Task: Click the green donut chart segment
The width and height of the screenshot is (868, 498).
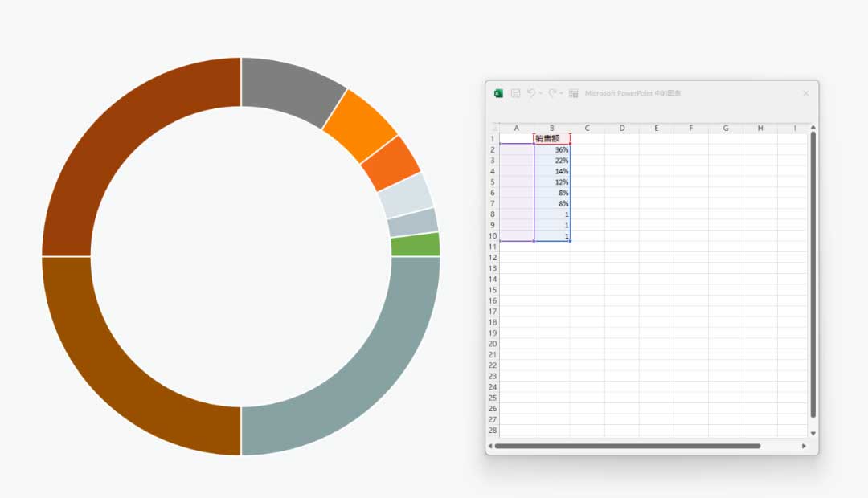Action: pyautogui.click(x=416, y=245)
